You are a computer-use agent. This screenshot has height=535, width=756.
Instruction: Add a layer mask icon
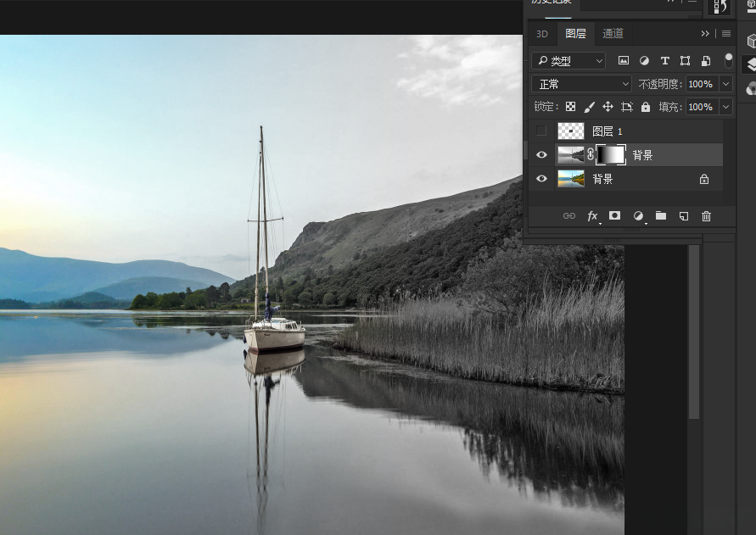pyautogui.click(x=615, y=215)
